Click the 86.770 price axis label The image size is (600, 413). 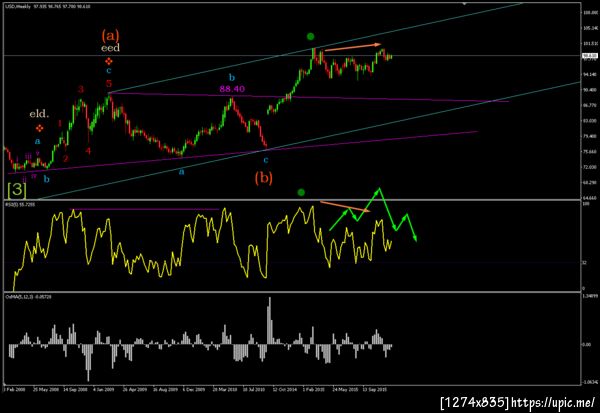(x=590, y=105)
